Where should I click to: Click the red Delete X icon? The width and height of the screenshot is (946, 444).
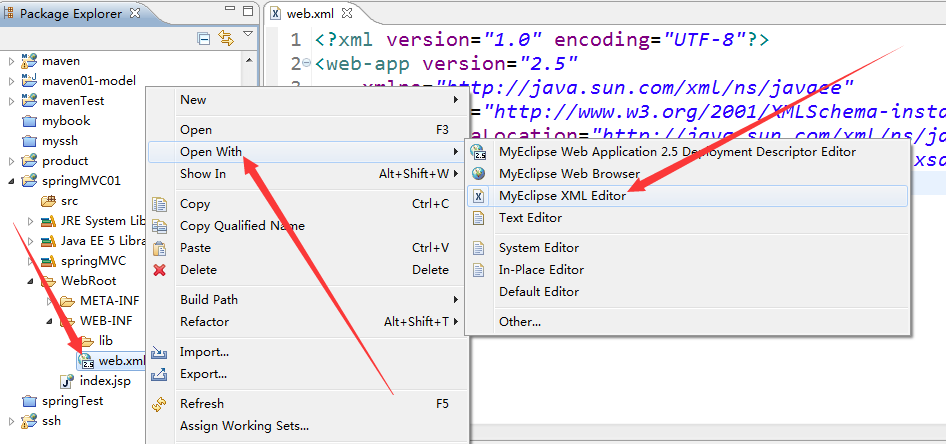click(159, 270)
